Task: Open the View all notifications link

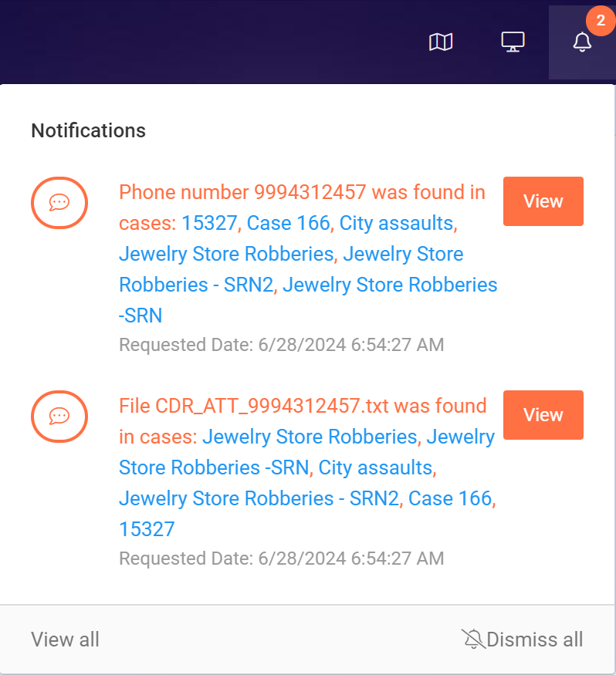Action: pyautogui.click(x=66, y=640)
